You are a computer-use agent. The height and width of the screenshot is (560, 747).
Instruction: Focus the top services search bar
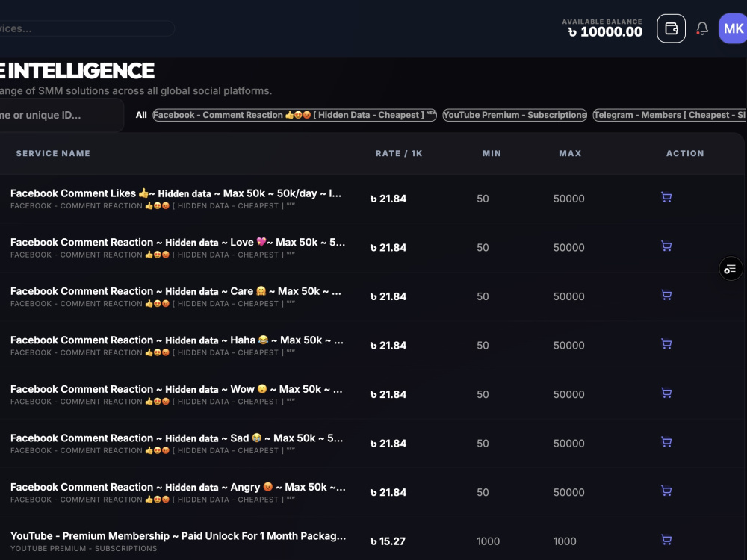(x=86, y=28)
